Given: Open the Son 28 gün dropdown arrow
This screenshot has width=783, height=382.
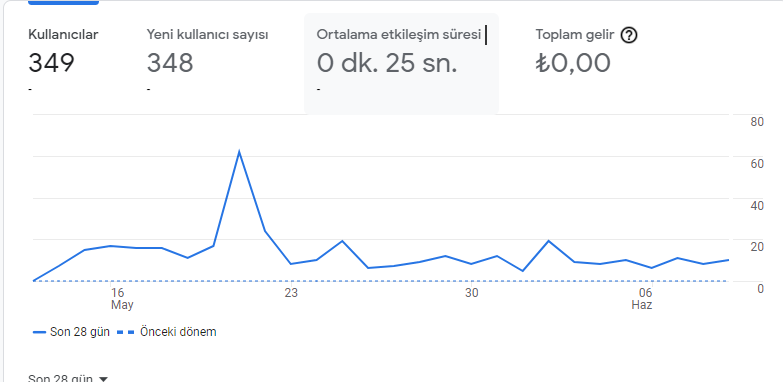Looking at the screenshot, I should 103,379.
